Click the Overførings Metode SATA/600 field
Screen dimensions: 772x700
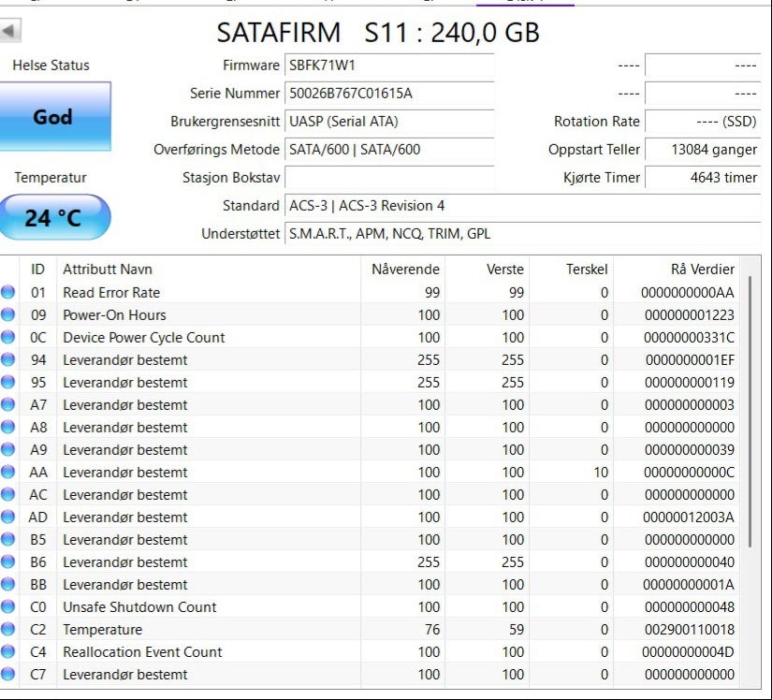388,150
